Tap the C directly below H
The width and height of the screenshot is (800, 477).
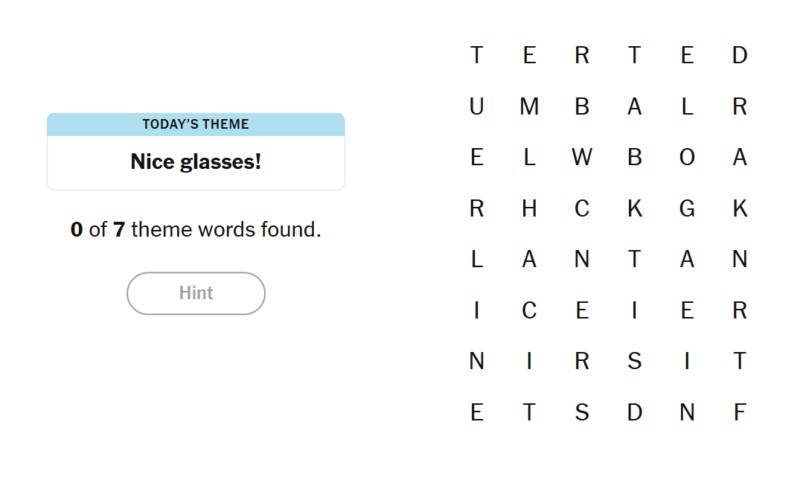[x=529, y=311]
